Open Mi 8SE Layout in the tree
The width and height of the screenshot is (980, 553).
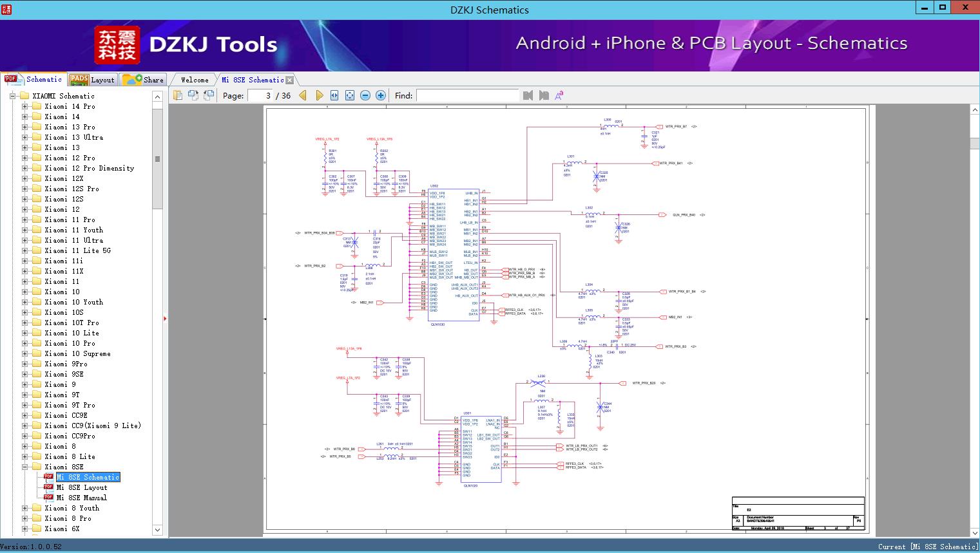pos(82,487)
